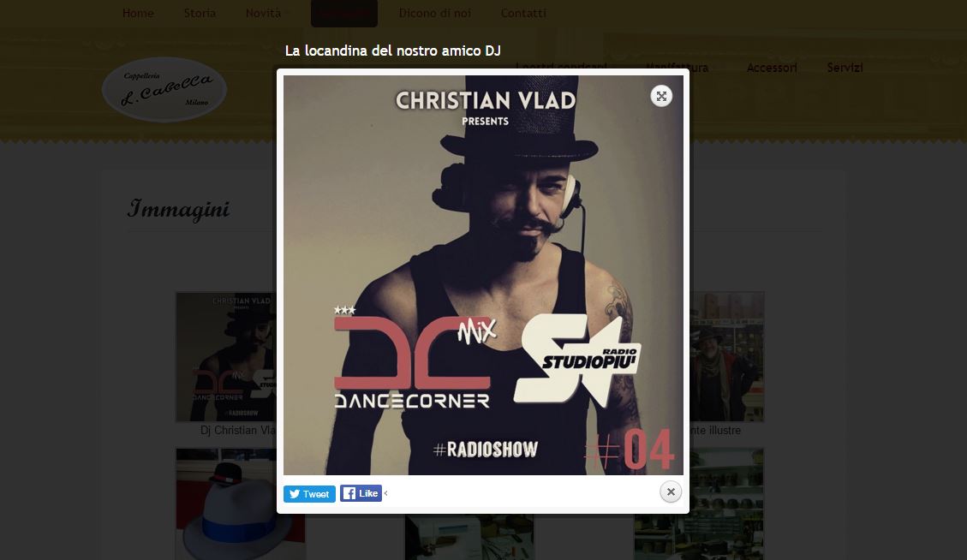Open the white hat with blue band thumbnail

[226, 504]
